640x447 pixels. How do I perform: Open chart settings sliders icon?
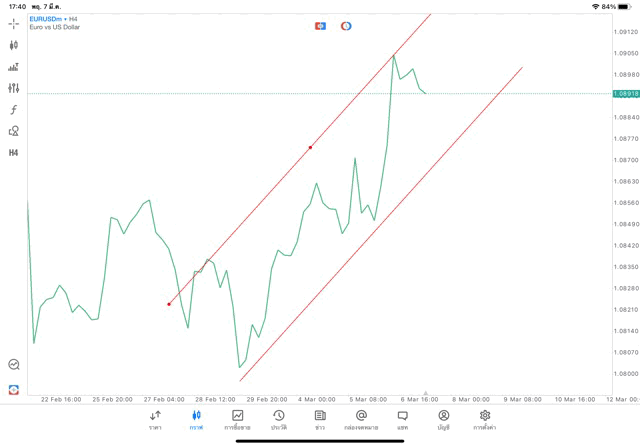click(x=14, y=88)
